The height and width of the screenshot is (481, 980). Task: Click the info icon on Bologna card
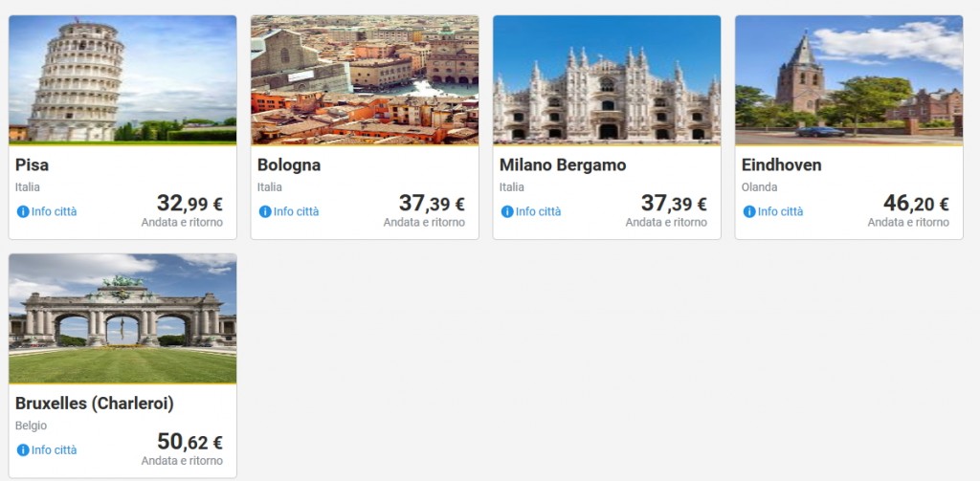(x=266, y=211)
